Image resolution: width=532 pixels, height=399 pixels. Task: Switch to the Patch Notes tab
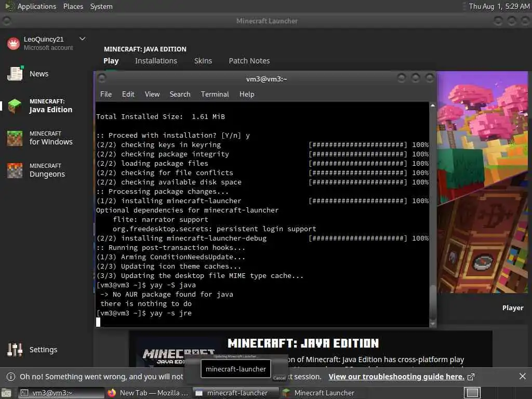(x=249, y=61)
